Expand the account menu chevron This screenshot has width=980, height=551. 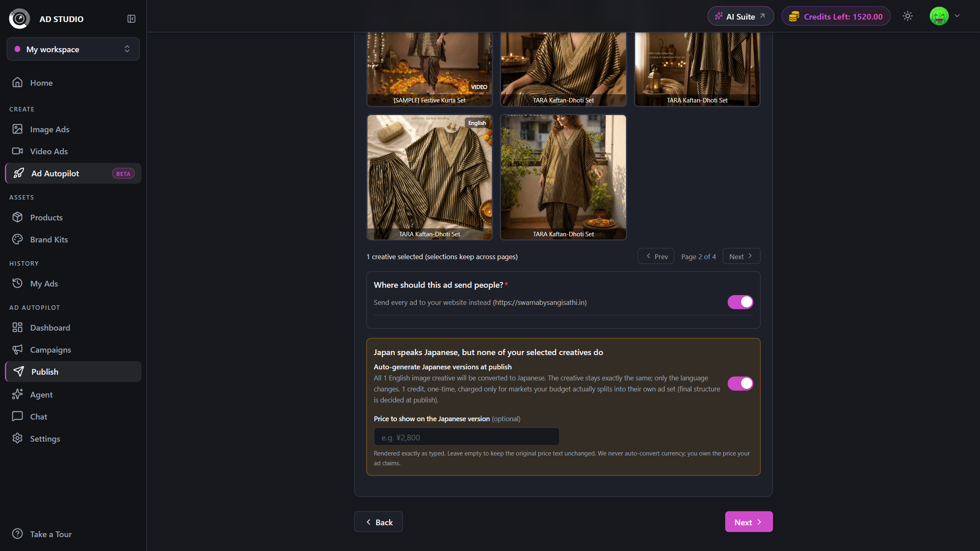[957, 16]
